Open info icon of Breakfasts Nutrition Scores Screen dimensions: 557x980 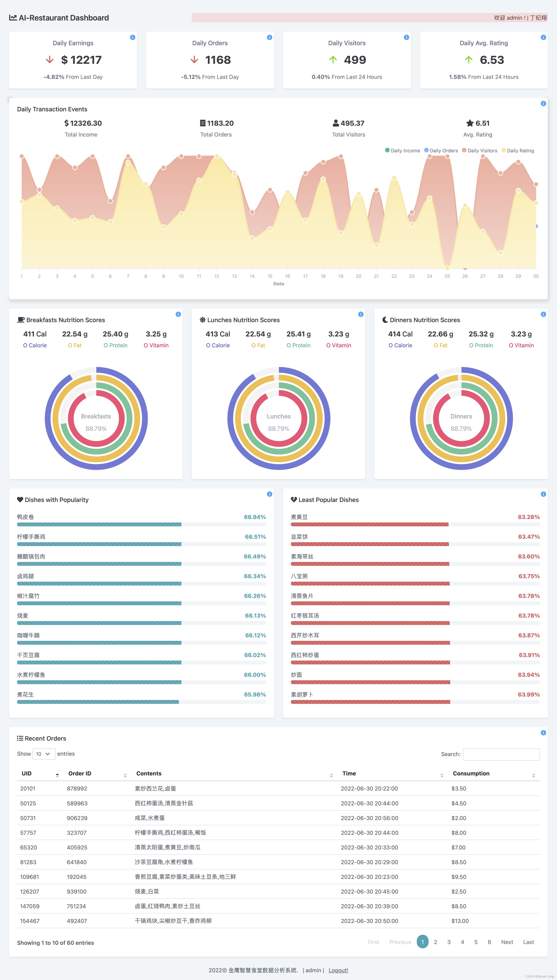178,314
